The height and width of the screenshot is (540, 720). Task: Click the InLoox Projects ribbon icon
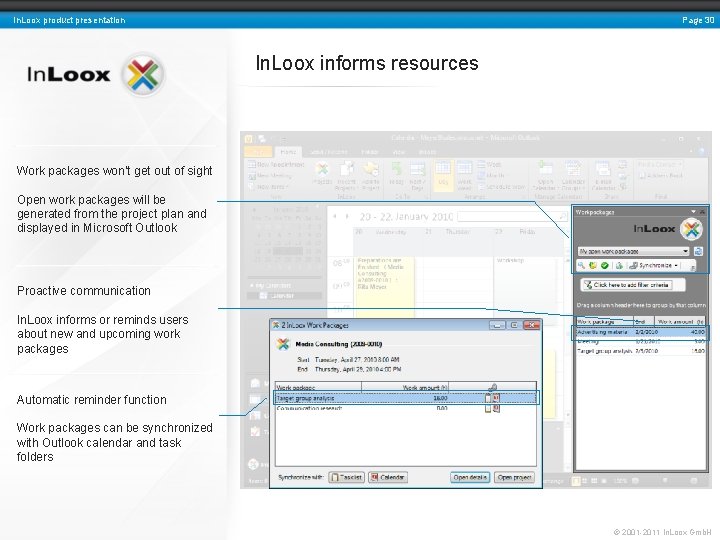tap(322, 174)
